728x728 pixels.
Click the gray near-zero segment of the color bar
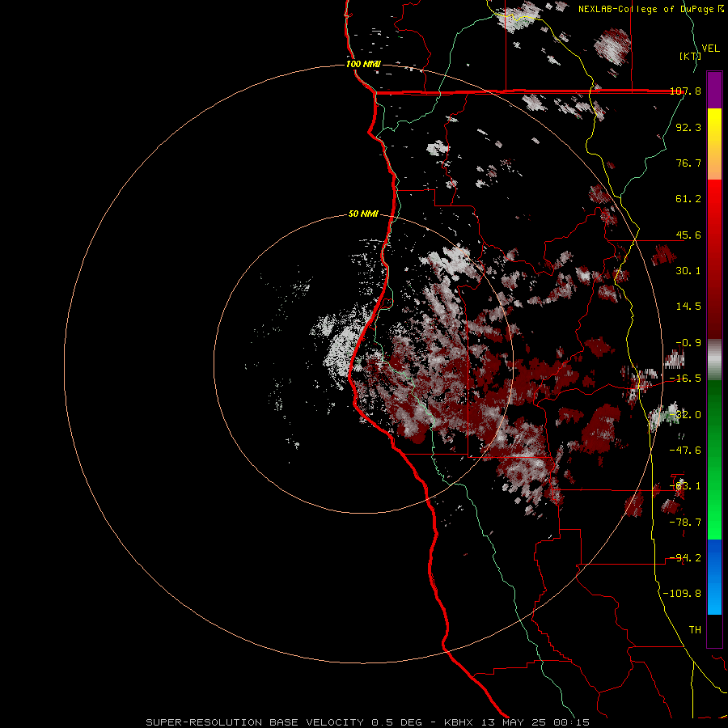pyautogui.click(x=714, y=360)
